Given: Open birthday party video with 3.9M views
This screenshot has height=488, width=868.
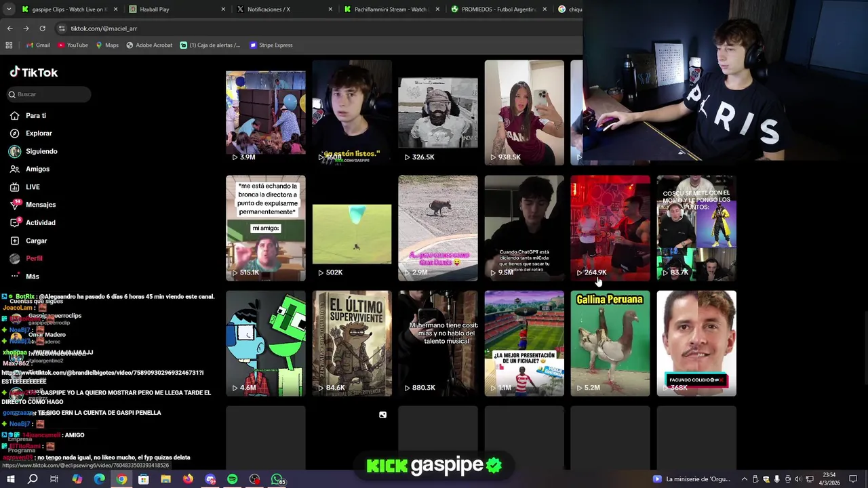Looking at the screenshot, I should click(265, 113).
